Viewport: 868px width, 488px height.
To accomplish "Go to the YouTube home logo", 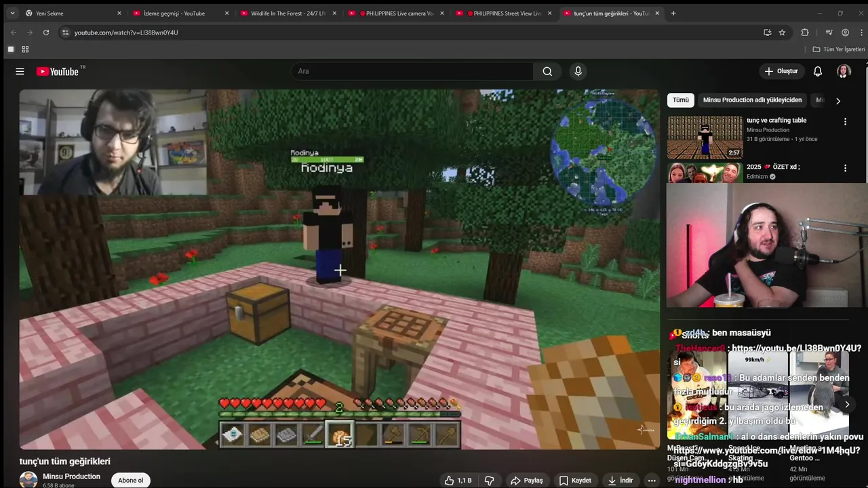I will [x=58, y=71].
